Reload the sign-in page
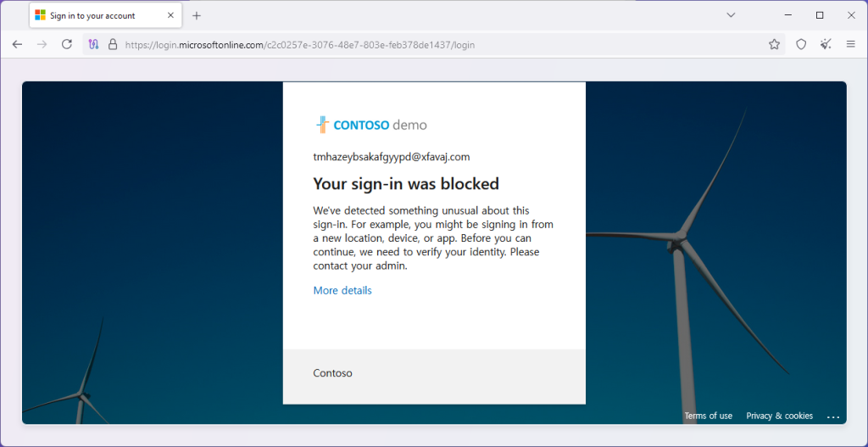Screen dimensions: 868x447 click(67, 44)
